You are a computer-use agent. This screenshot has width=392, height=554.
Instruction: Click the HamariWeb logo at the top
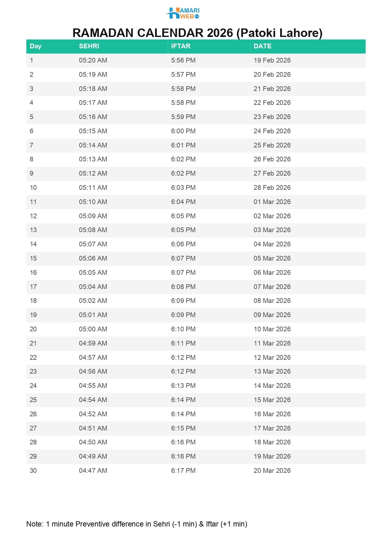pyautogui.click(x=183, y=13)
